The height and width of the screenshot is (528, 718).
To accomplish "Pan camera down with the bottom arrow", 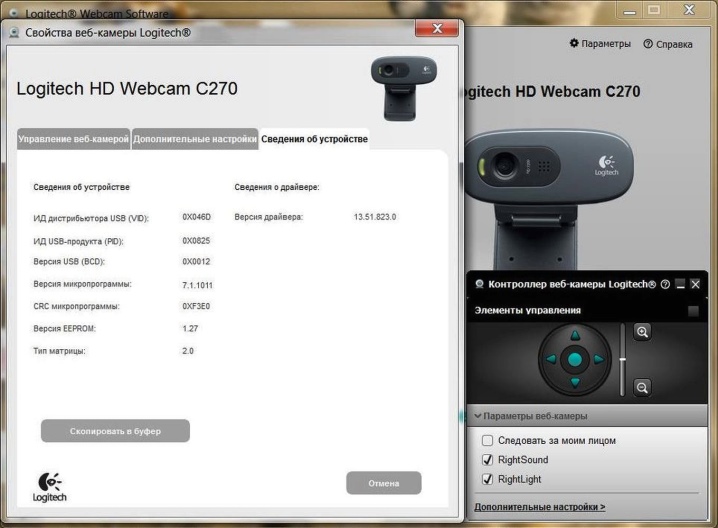I will pyautogui.click(x=575, y=383).
